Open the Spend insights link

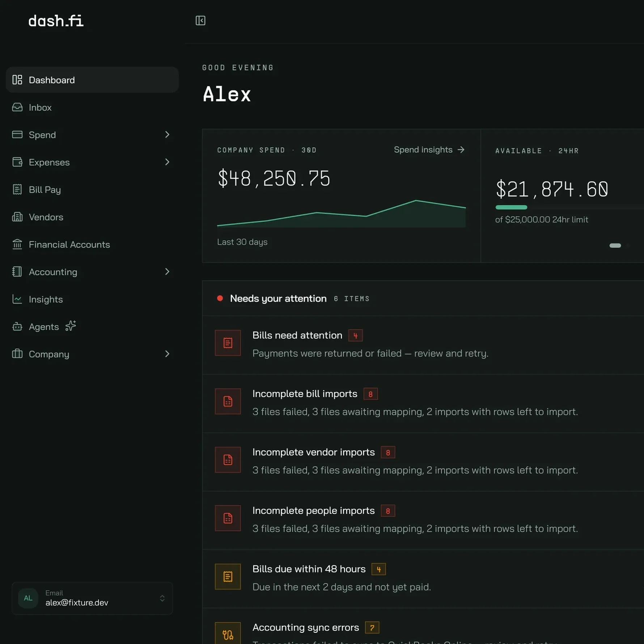429,150
